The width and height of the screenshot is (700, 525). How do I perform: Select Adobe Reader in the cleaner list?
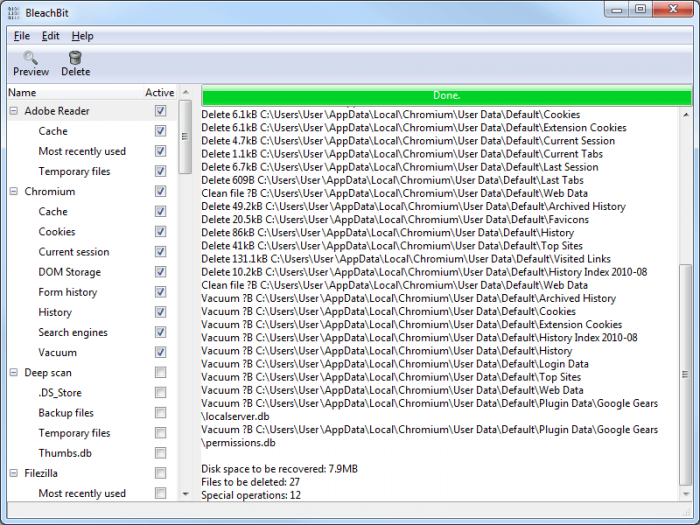click(x=57, y=111)
